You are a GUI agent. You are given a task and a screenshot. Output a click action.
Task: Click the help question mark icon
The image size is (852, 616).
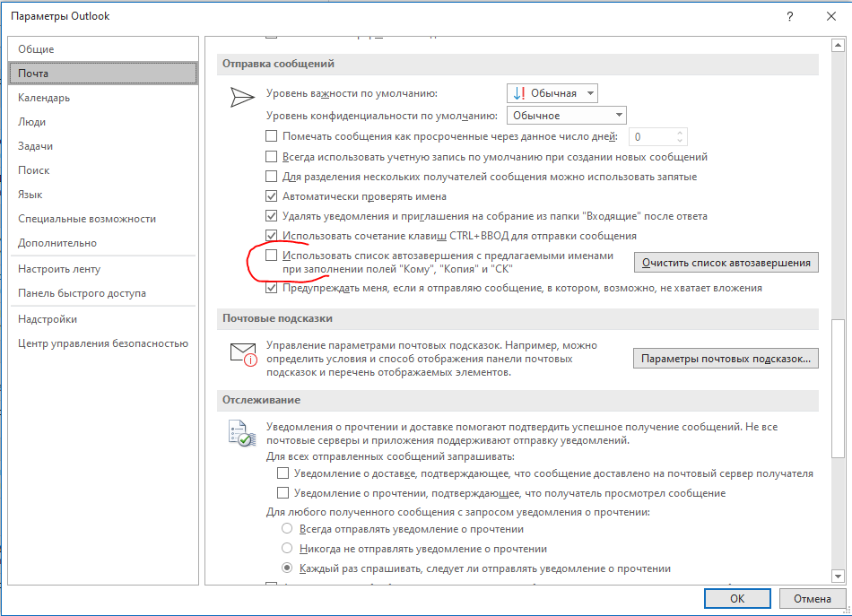click(789, 17)
